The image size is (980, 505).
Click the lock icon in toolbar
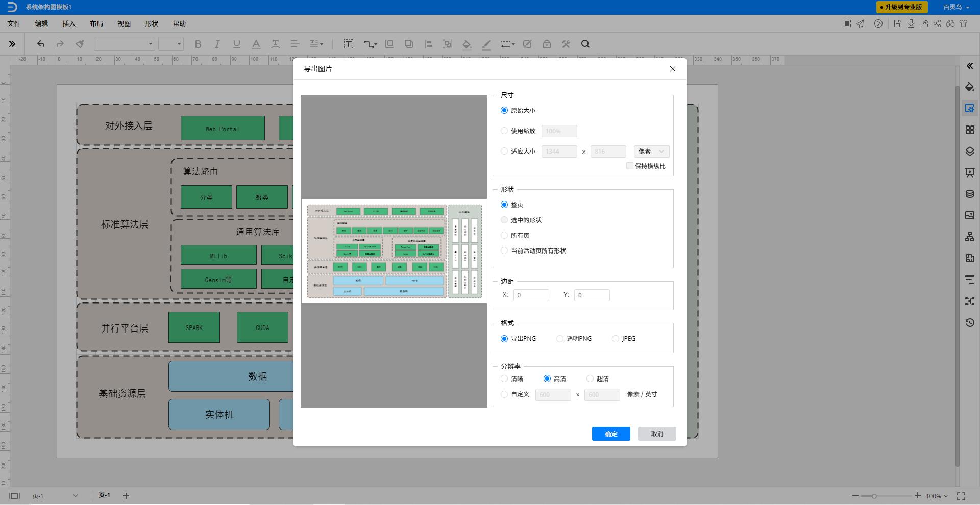[x=547, y=44]
